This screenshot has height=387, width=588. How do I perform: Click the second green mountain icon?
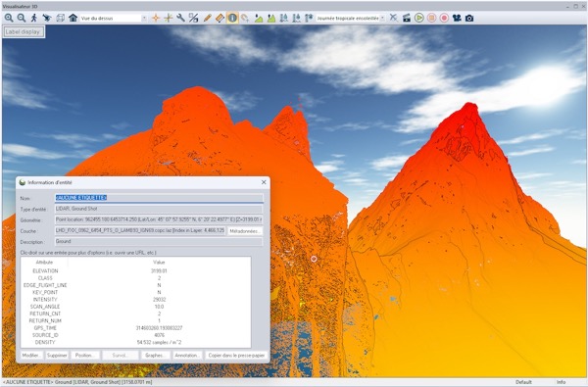(271, 18)
